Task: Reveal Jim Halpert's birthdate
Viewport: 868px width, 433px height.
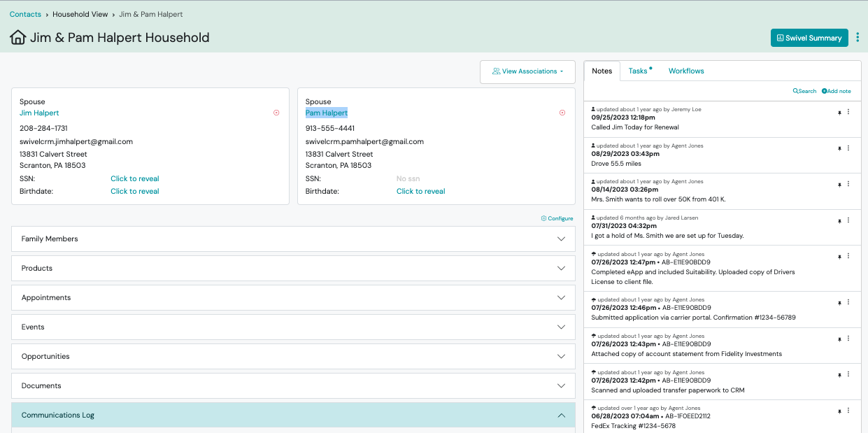Action: click(x=135, y=191)
